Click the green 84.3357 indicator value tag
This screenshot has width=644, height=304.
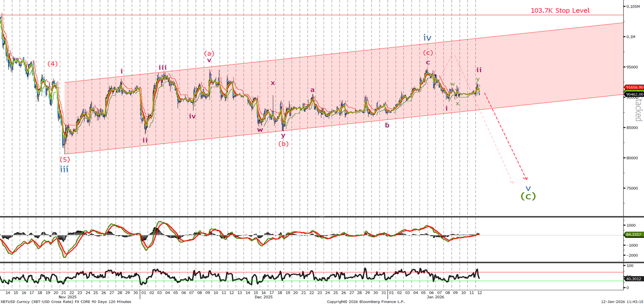[x=634, y=235]
